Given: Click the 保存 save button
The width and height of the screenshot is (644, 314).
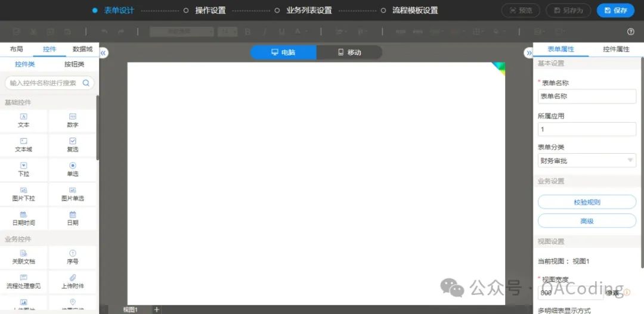Looking at the screenshot, I should [615, 10].
